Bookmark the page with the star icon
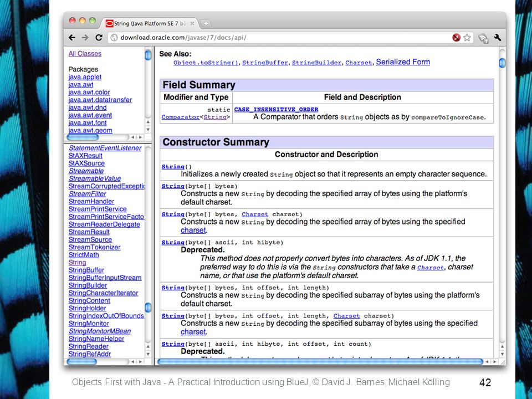Image resolution: width=532 pixels, height=399 pixels. coord(467,38)
